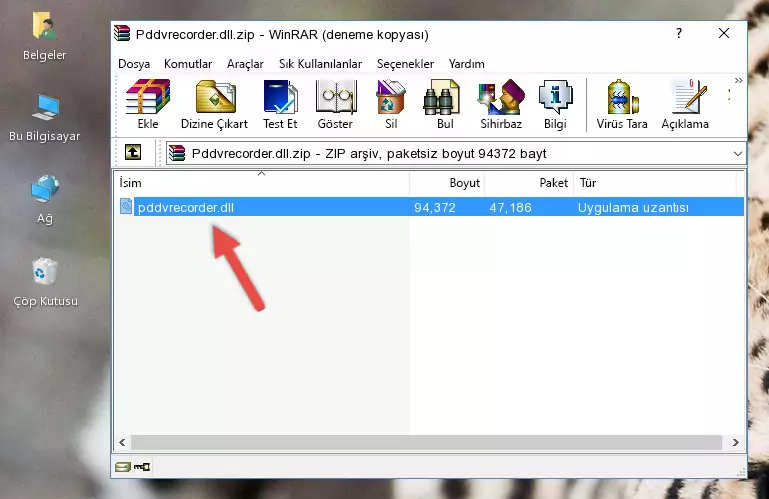The width and height of the screenshot is (769, 499).
Task: Open the Araçlar menu
Action: [245, 64]
